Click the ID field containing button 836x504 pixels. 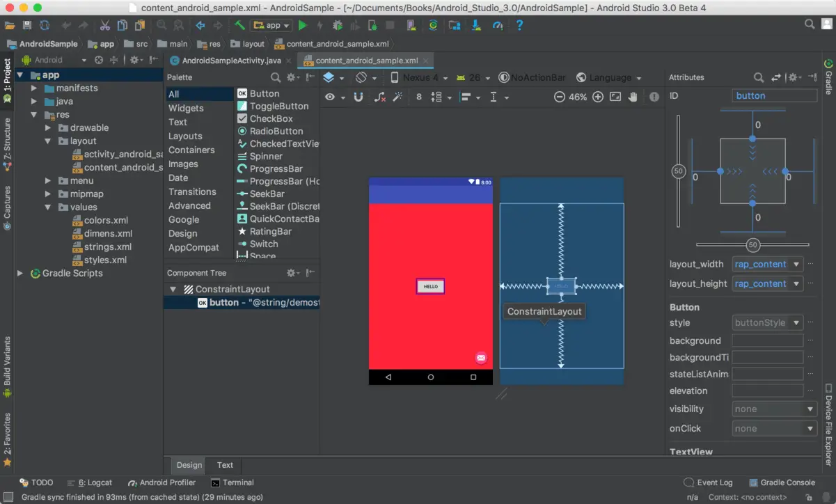[x=774, y=96]
